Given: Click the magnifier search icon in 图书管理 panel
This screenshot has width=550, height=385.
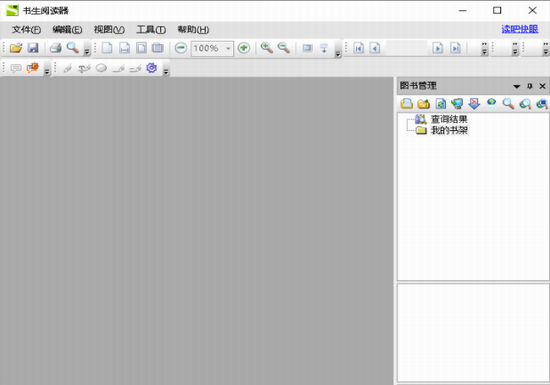Looking at the screenshot, I should [508, 103].
